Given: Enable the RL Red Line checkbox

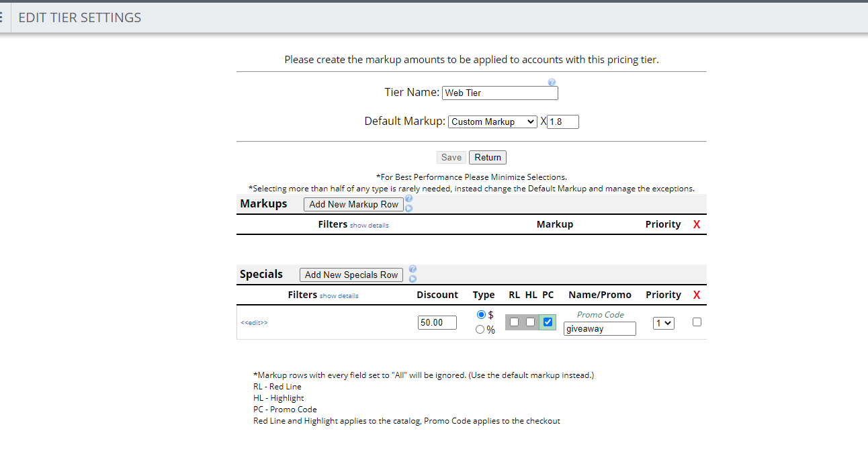Looking at the screenshot, I should point(514,322).
